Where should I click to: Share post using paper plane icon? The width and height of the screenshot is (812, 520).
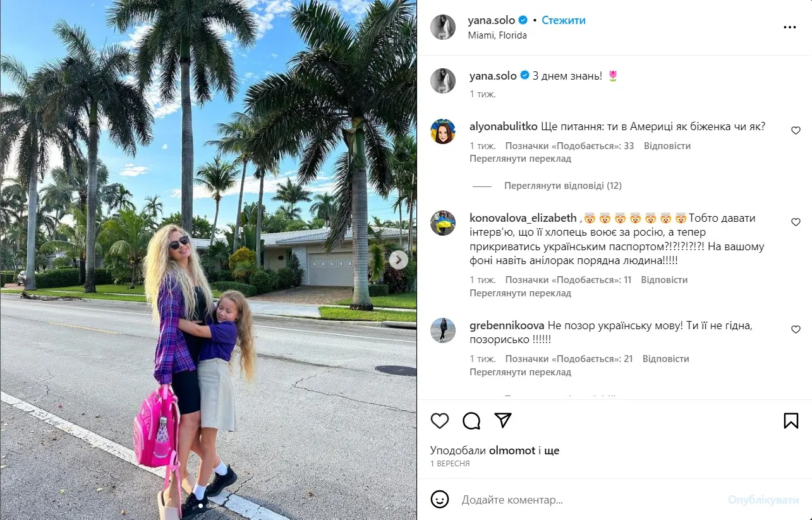tap(503, 421)
